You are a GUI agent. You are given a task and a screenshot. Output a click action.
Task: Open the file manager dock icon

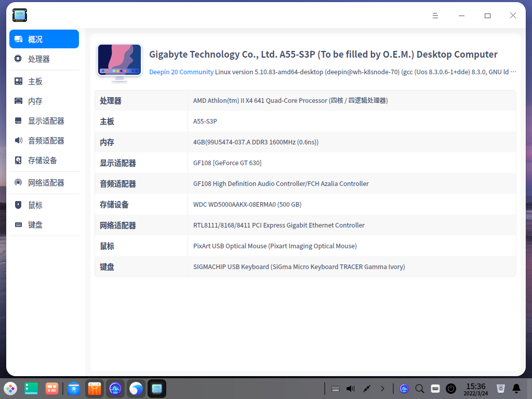click(x=74, y=389)
